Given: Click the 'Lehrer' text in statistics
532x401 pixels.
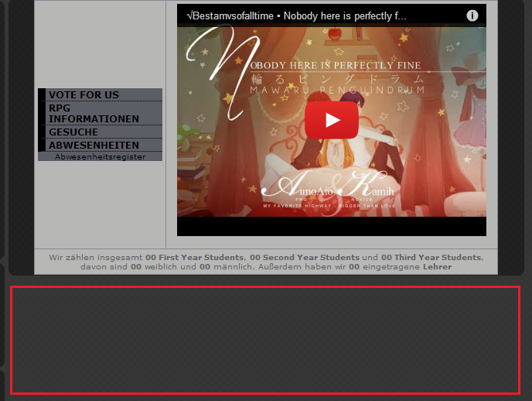Looking at the screenshot, I should tap(438, 267).
